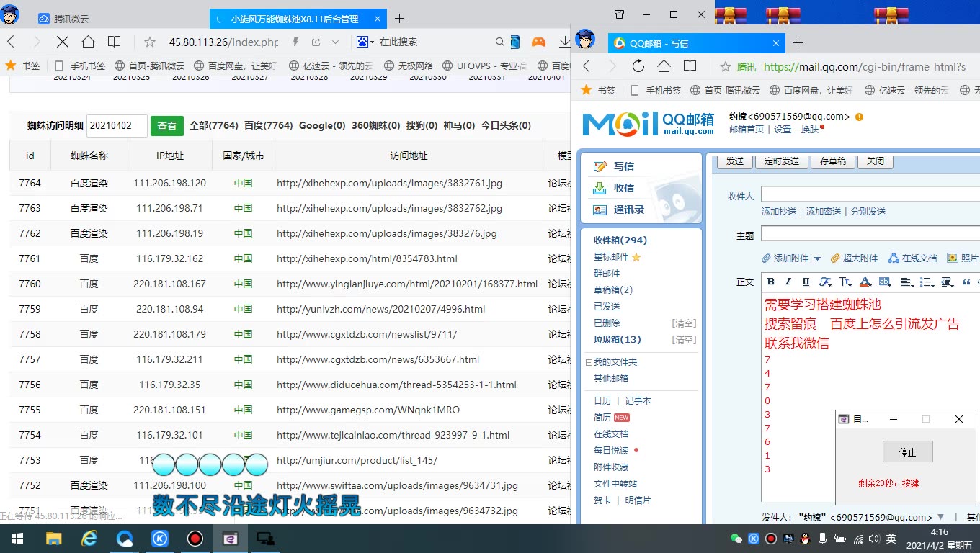Click the 存草稿 button
Screen dimensions: 980x553
pos(833,161)
